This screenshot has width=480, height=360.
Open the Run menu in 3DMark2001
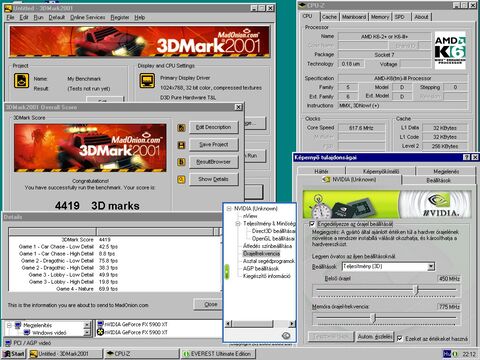tap(38, 17)
